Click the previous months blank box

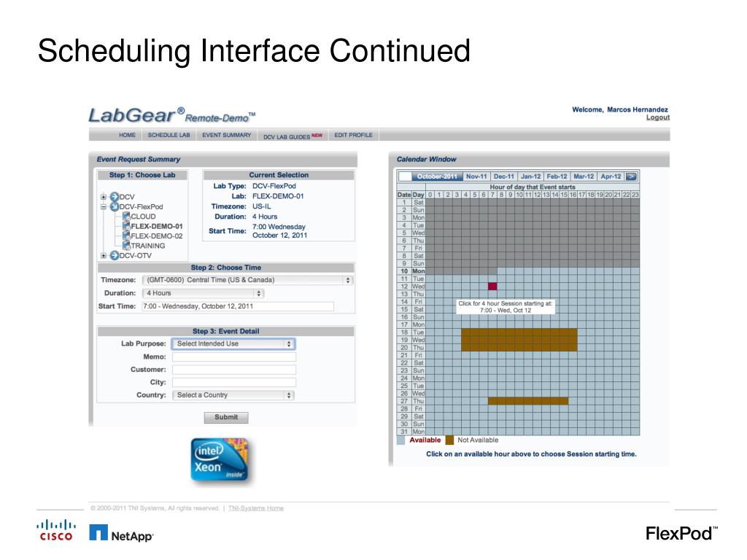(x=404, y=176)
